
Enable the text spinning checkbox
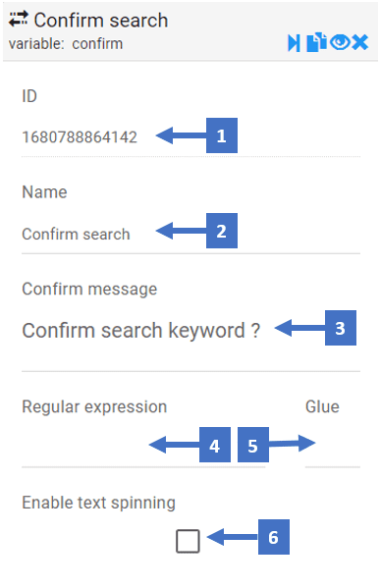coord(188,541)
